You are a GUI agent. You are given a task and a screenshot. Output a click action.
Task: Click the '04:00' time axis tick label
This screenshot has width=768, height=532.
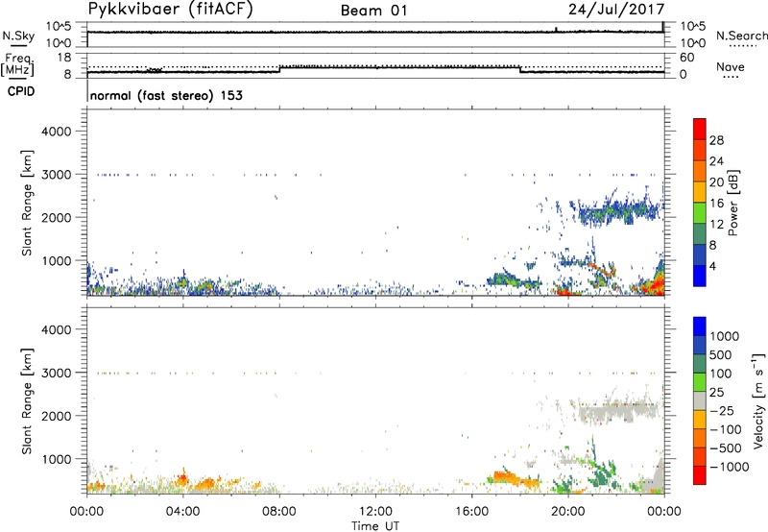coord(182,512)
